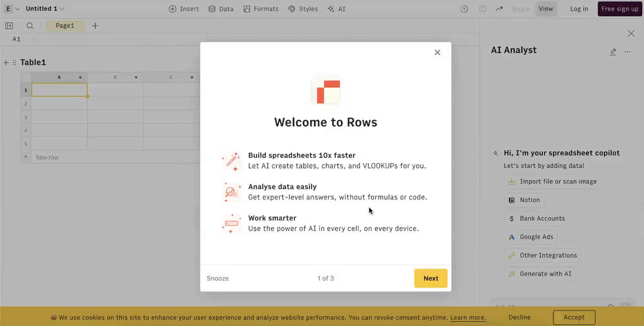The height and width of the screenshot is (326, 644).
Task: Click Snooze in the welcome dialog
Action: click(218, 279)
